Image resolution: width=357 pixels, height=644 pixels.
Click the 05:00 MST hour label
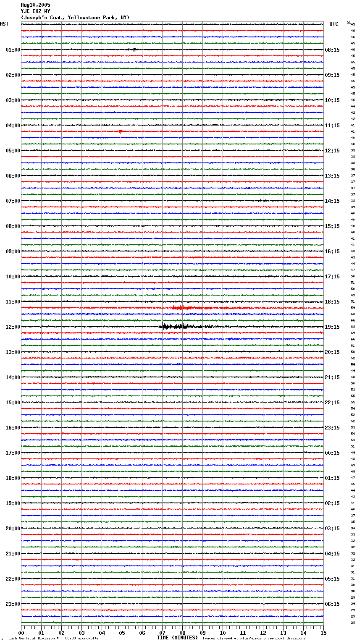(13, 151)
